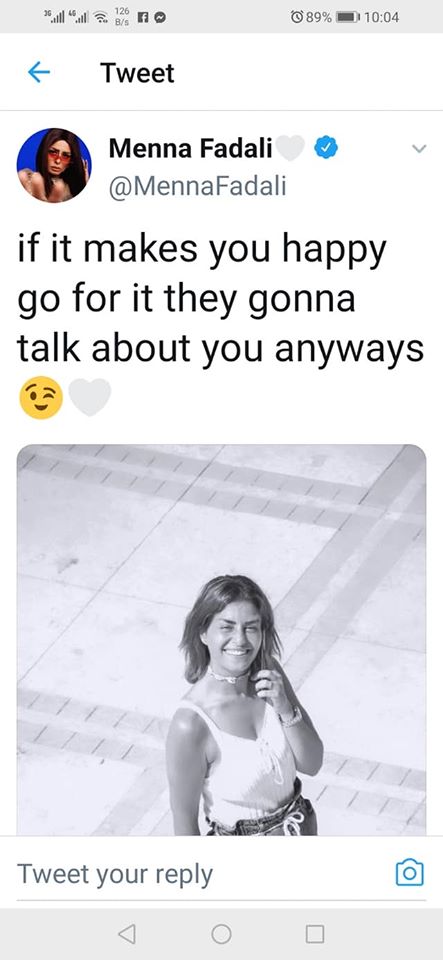Tap the Tweet header title
Screen dimensions: 443x960
click(138, 73)
